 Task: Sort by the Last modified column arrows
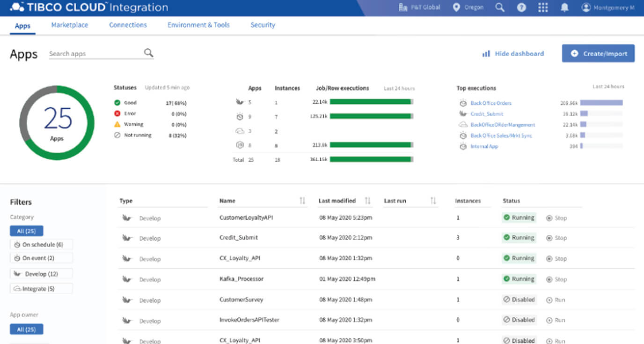(x=368, y=201)
